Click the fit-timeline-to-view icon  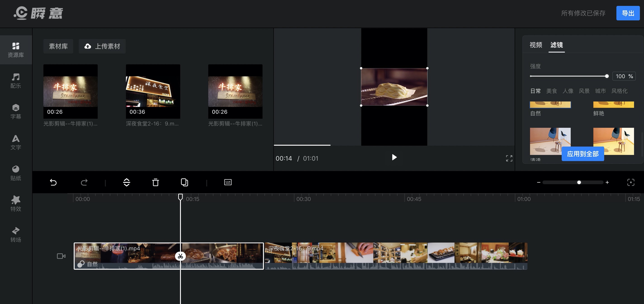630,182
